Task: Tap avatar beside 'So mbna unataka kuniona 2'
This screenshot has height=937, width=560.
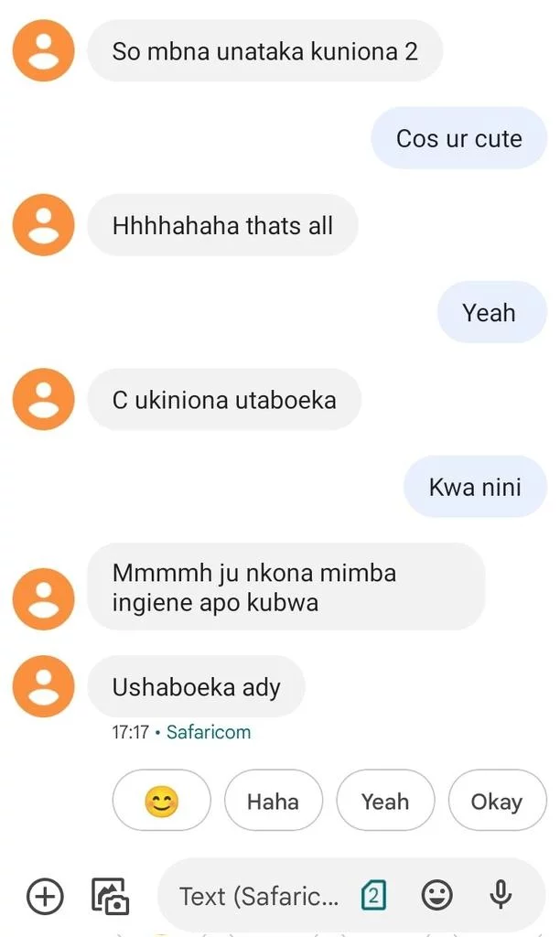Action: [44, 51]
